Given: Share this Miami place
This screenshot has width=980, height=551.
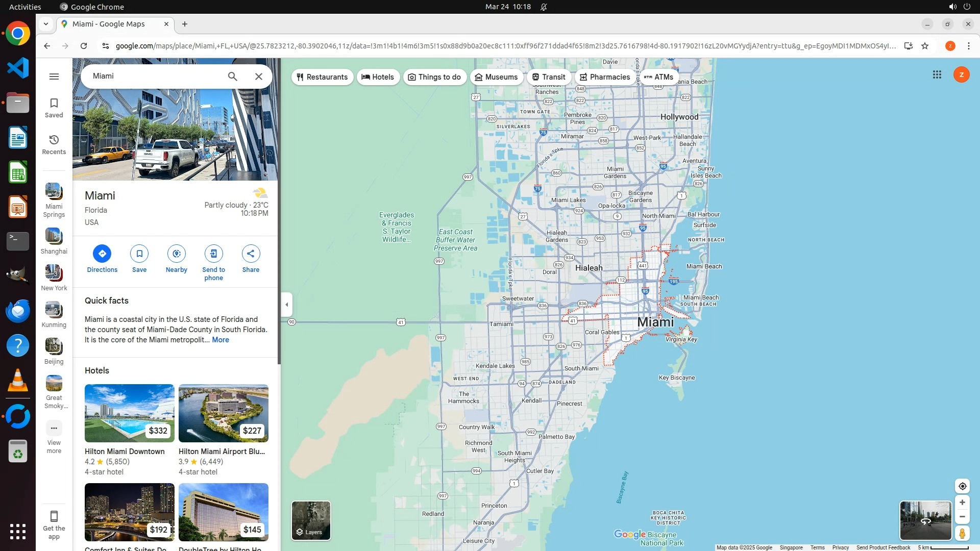Looking at the screenshot, I should 251,254.
